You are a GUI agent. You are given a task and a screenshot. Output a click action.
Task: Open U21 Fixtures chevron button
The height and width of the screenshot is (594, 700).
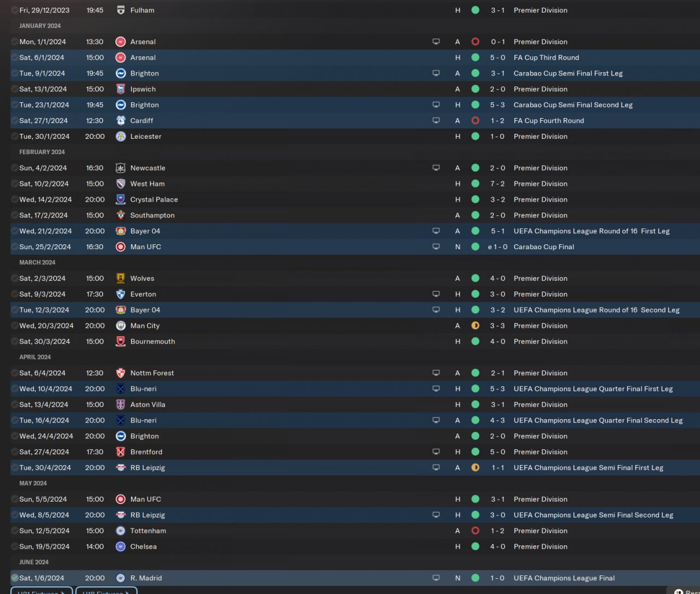pos(41,591)
